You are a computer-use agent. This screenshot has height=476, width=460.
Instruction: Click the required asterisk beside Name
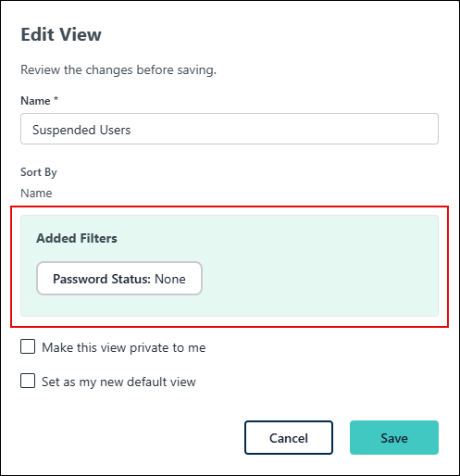(56, 99)
